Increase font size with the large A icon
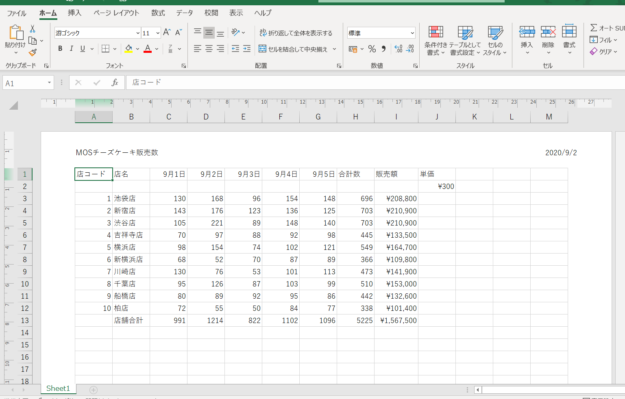625x399 pixels. (167, 33)
